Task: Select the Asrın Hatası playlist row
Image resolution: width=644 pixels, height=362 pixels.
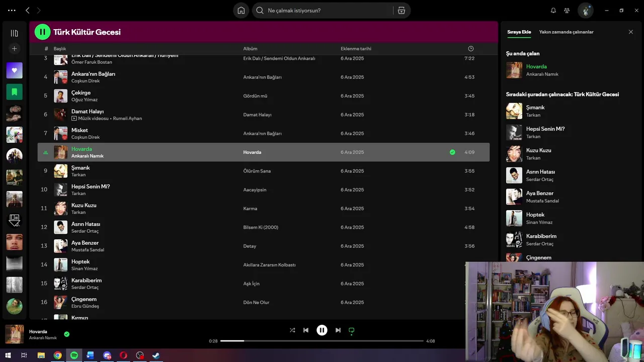Action: [x=264, y=227]
